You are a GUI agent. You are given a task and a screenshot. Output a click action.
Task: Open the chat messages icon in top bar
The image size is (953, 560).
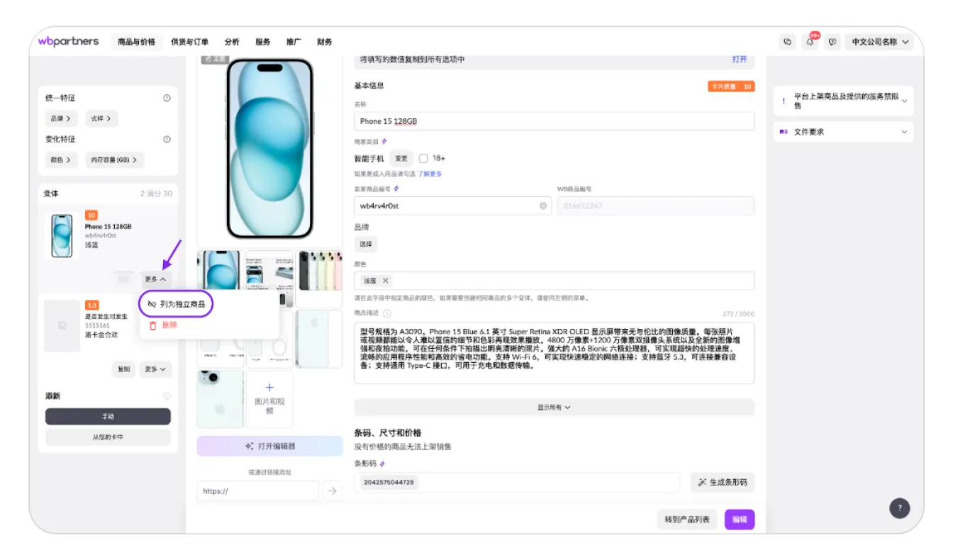point(787,42)
